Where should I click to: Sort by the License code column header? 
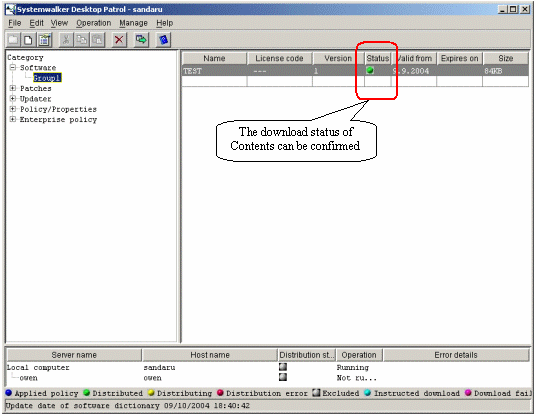[279, 58]
